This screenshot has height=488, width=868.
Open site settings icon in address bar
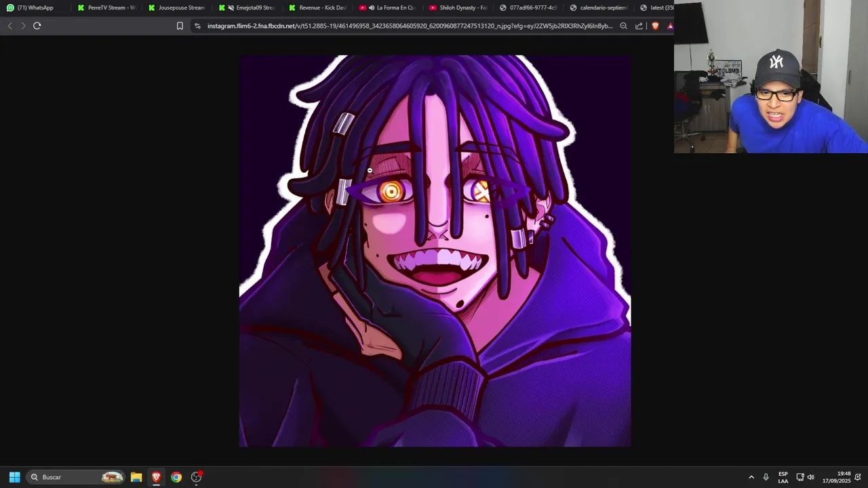197,26
